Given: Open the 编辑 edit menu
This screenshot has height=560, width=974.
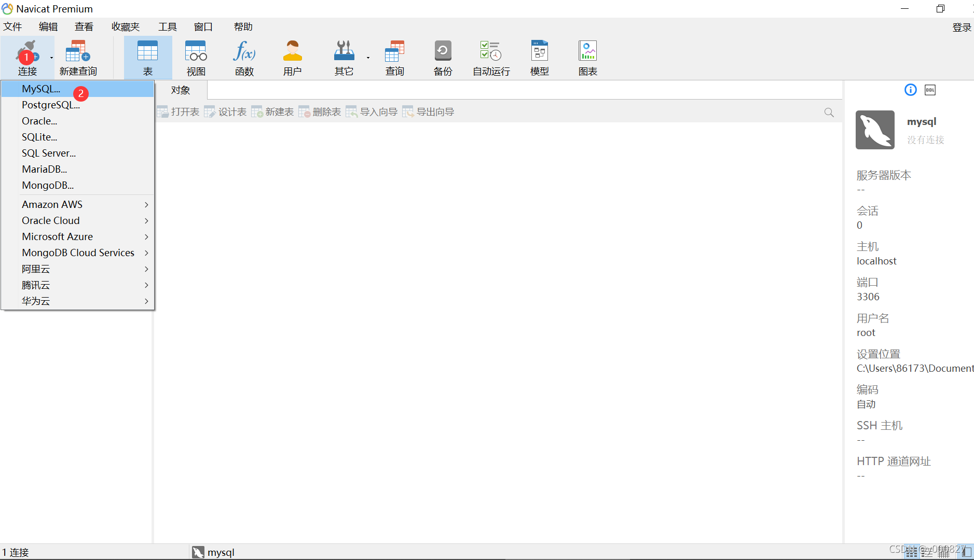Looking at the screenshot, I should pos(48,26).
